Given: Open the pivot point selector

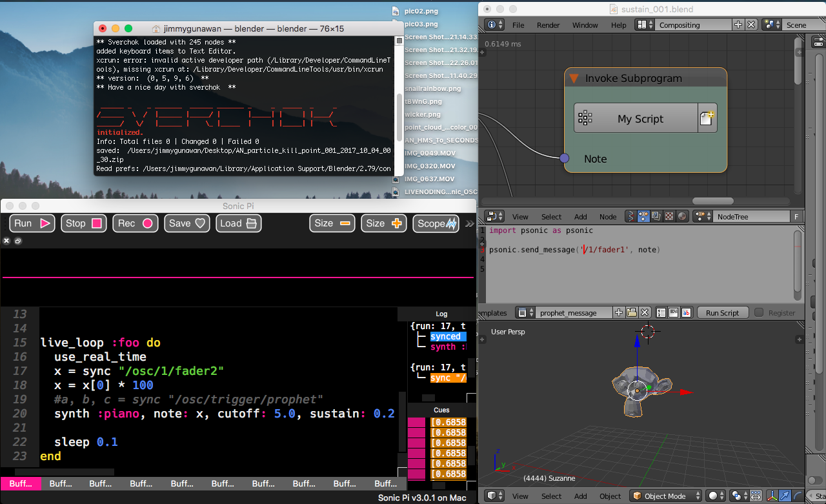Looking at the screenshot, I should click(739, 496).
